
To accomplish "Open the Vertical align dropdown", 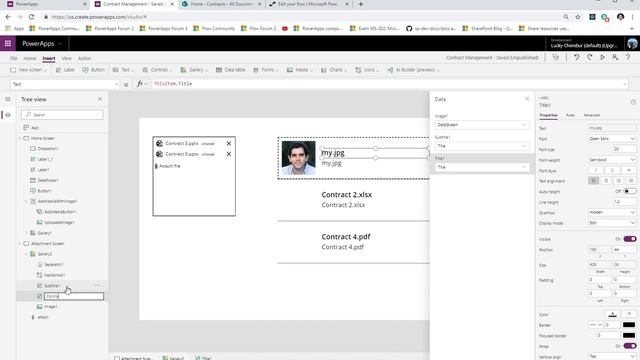I will (x=612, y=356).
